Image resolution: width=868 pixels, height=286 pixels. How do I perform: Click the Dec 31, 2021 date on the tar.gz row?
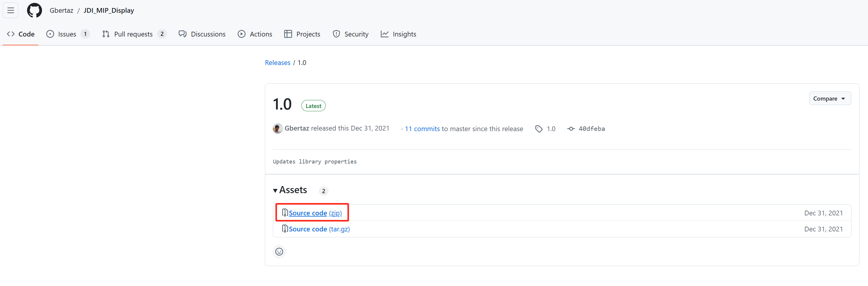click(824, 229)
